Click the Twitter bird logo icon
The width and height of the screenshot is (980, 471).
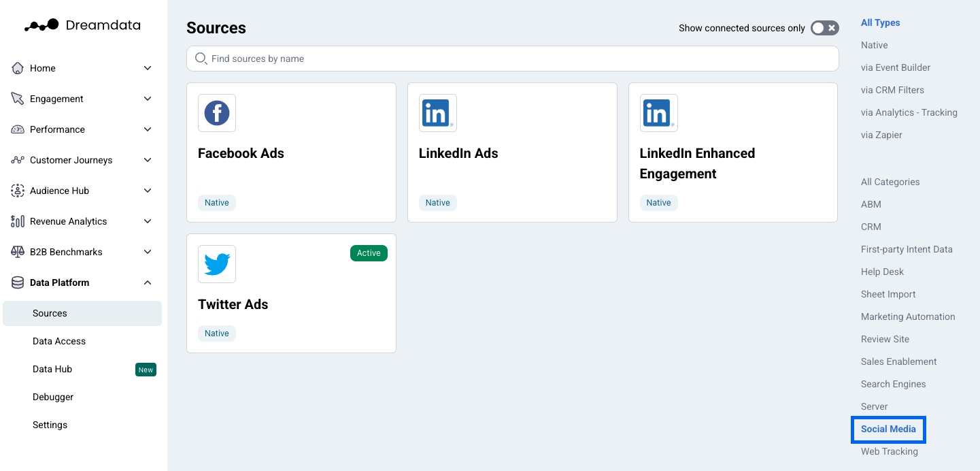[x=217, y=264]
